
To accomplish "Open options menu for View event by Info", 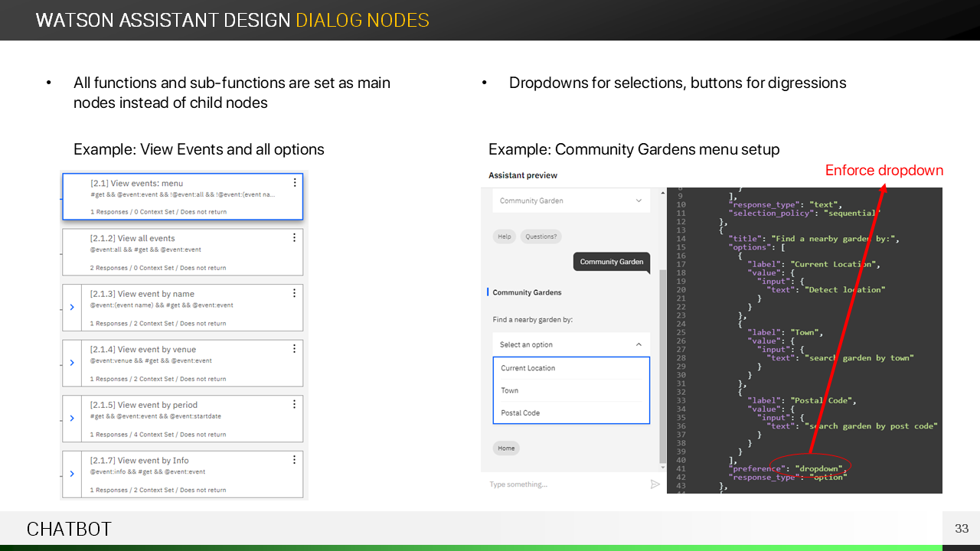I will pos(295,460).
